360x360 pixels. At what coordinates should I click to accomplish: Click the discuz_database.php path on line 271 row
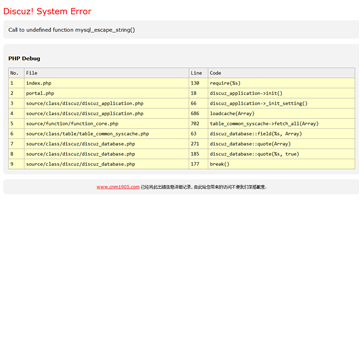107,144
